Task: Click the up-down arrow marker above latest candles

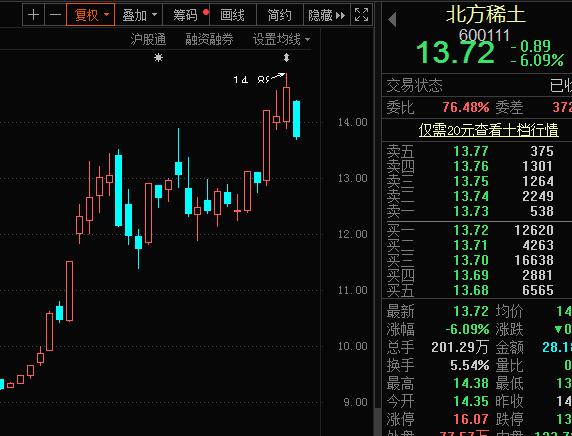Action: 286,57
